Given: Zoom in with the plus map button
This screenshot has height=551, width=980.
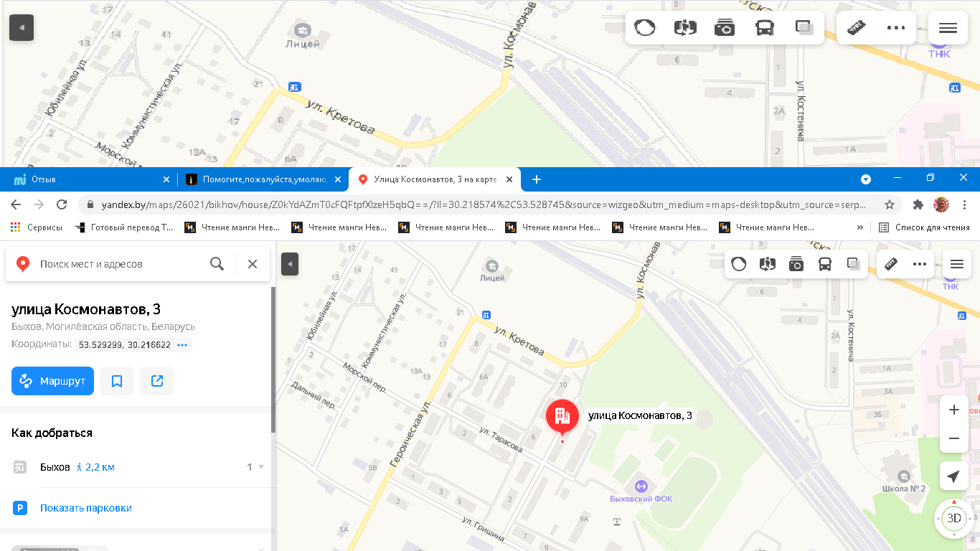Looking at the screenshot, I should [953, 410].
